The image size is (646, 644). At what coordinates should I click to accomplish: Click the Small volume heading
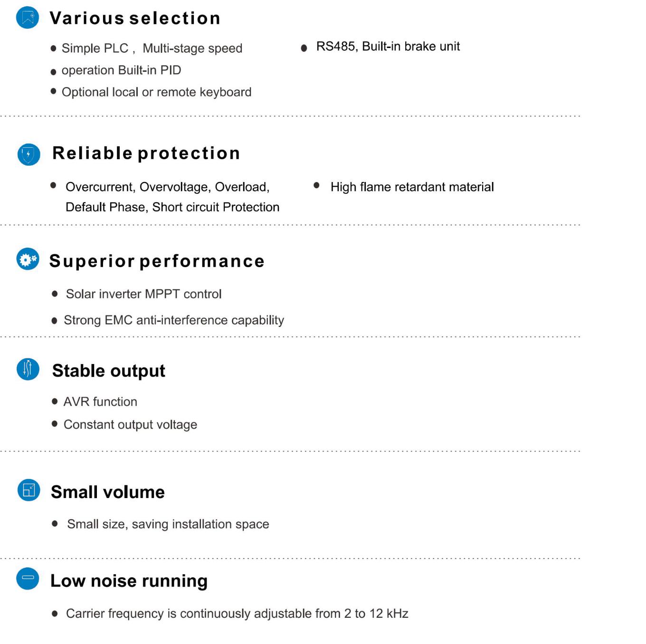(x=108, y=492)
